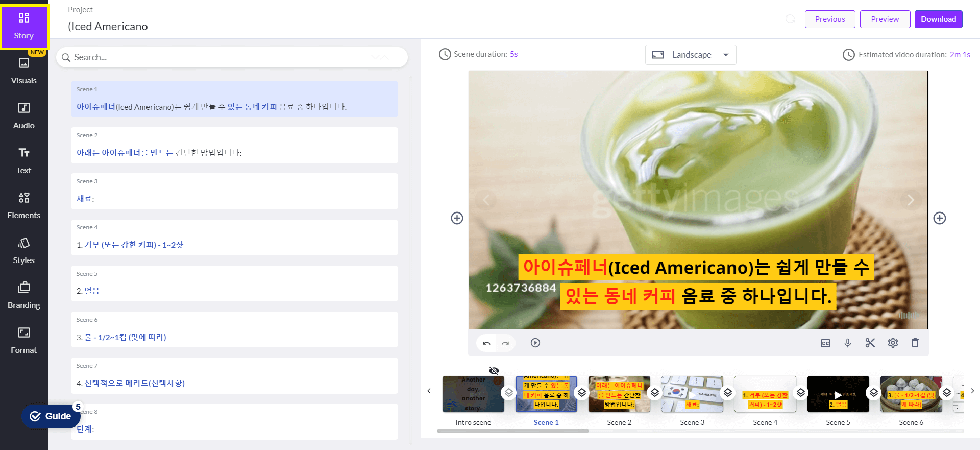The height and width of the screenshot is (450, 980).
Task: Click the scissors split scene icon
Action: click(x=870, y=343)
